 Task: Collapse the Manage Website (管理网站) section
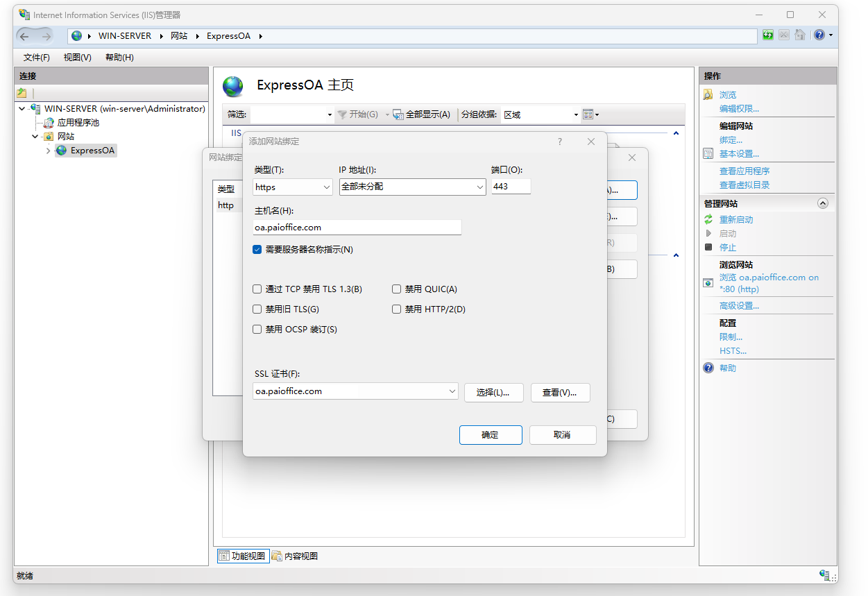[823, 203]
